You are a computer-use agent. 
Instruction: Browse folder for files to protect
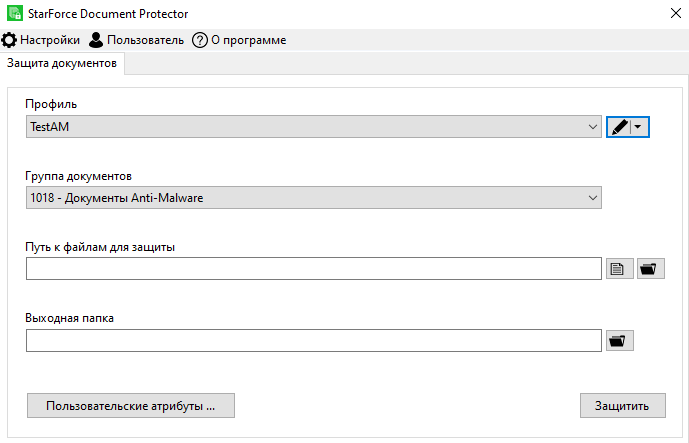[651, 268]
